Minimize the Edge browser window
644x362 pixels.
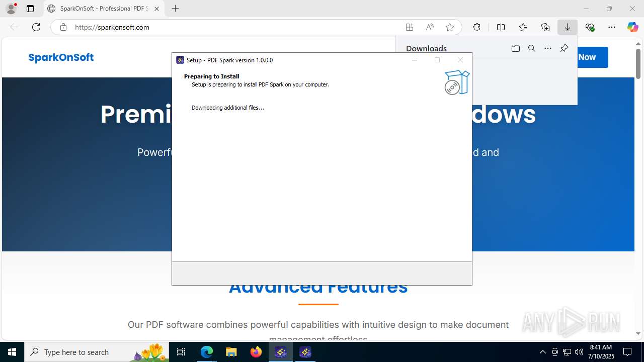point(586,9)
